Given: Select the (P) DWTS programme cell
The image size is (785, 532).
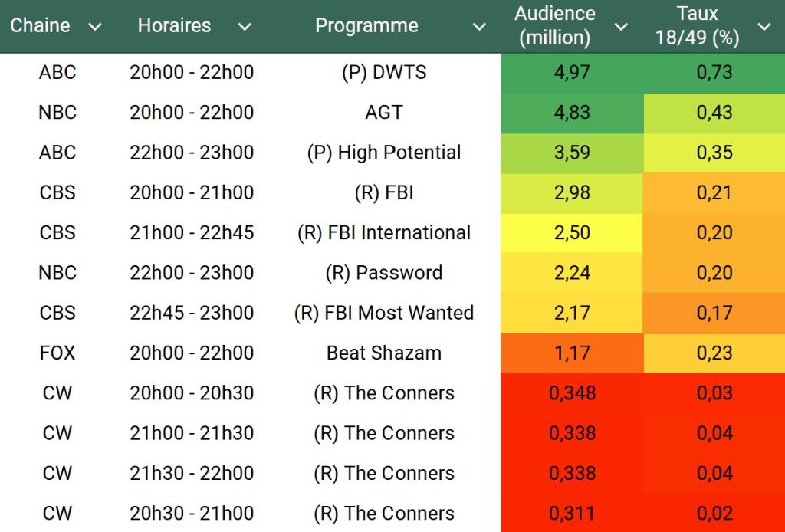Looking at the screenshot, I should (383, 73).
